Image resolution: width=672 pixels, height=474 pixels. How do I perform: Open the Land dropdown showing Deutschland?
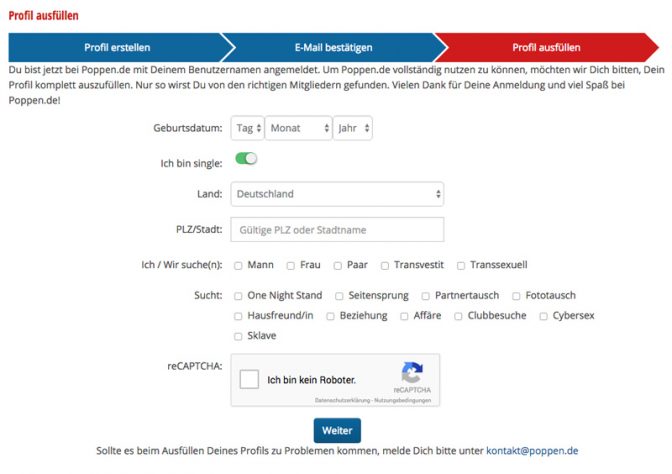tap(337, 194)
